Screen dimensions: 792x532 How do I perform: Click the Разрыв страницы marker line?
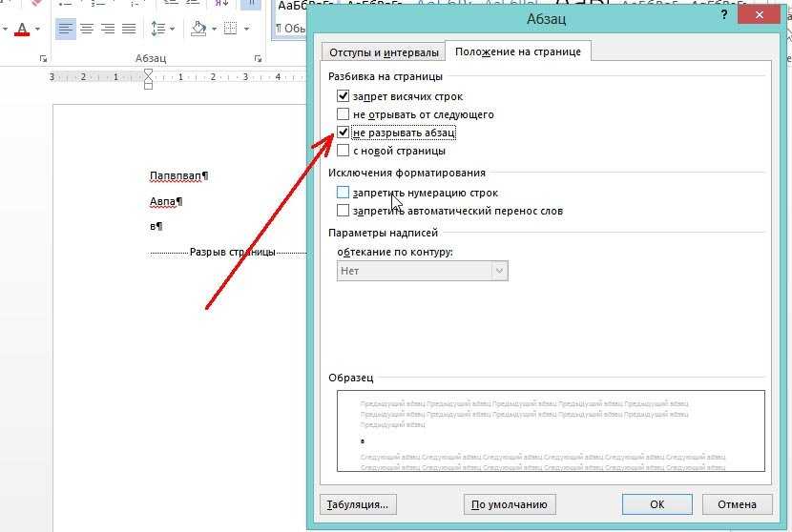tap(228, 252)
